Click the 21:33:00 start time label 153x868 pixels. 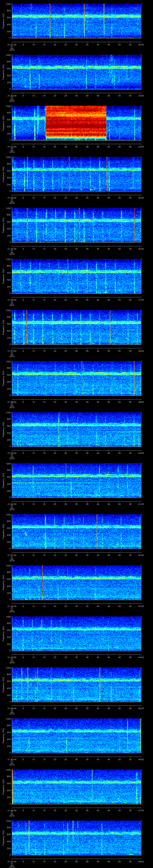12,147
